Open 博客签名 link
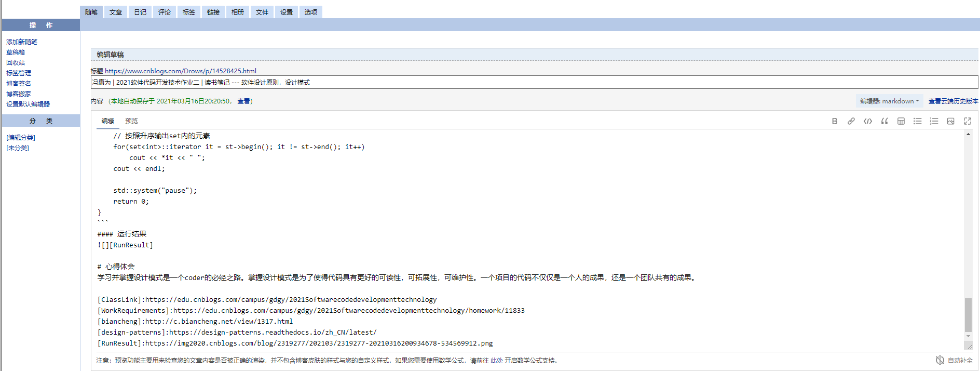The height and width of the screenshot is (371, 980). point(19,83)
